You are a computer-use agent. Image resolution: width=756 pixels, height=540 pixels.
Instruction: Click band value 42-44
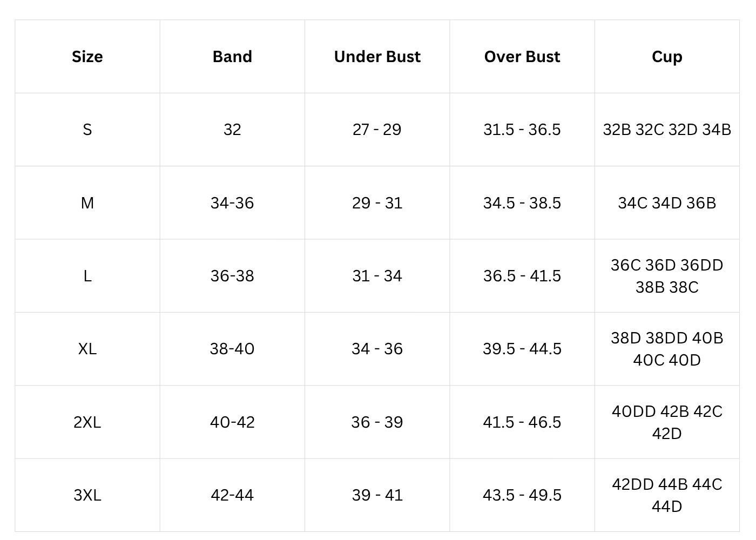[232, 495]
